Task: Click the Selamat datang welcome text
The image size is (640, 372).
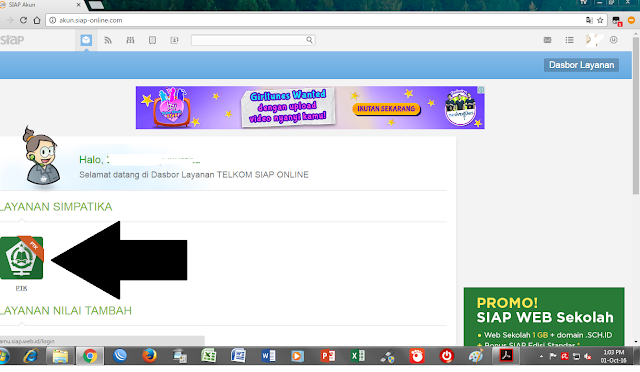Action: [x=194, y=175]
